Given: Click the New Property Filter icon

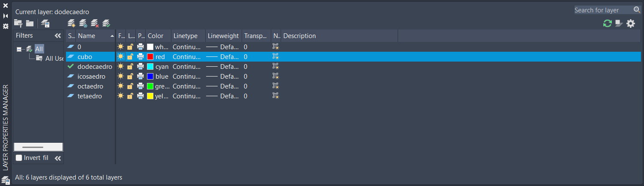Looking at the screenshot, I should pyautogui.click(x=18, y=23).
